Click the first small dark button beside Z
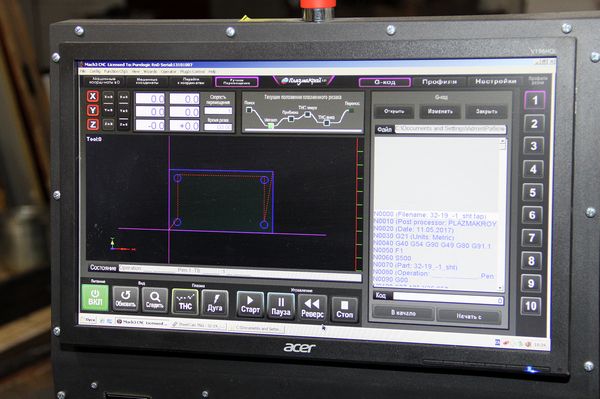This screenshot has height=399, width=600. click(109, 124)
